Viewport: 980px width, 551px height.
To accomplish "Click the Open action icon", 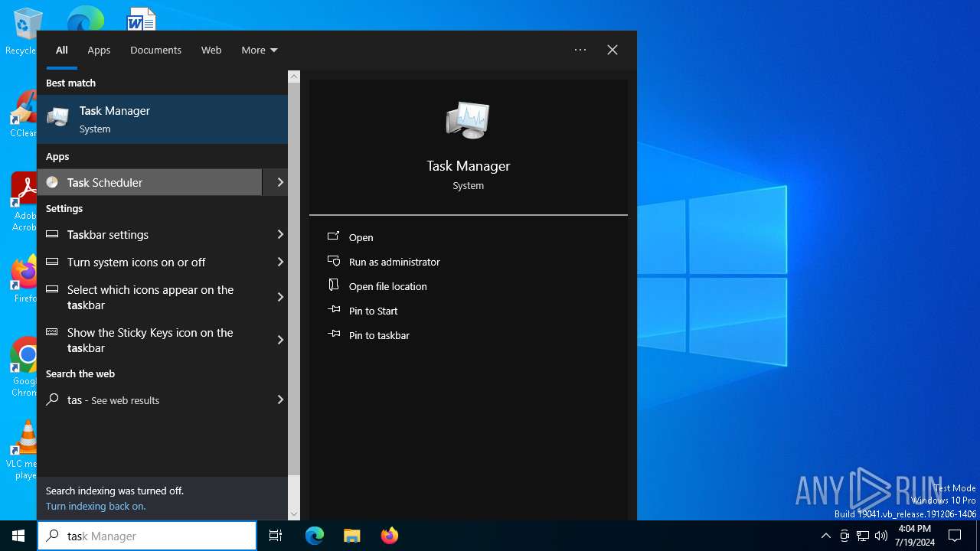I will pyautogui.click(x=334, y=236).
